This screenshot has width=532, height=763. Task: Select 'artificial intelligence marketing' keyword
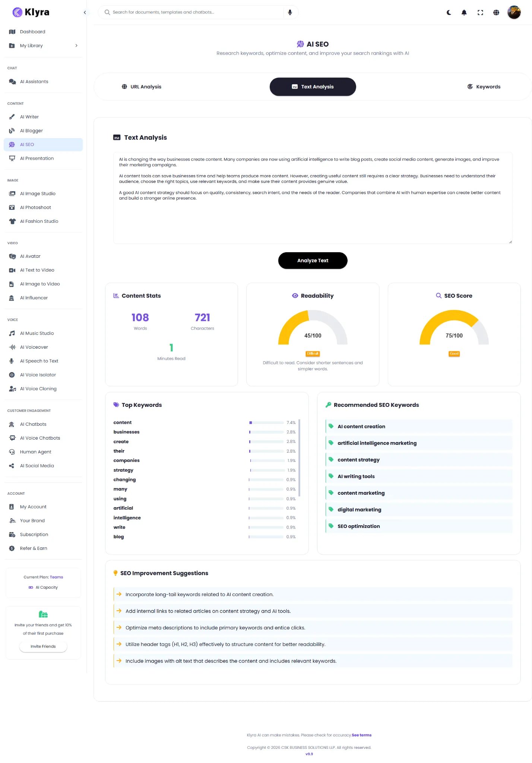click(x=419, y=443)
